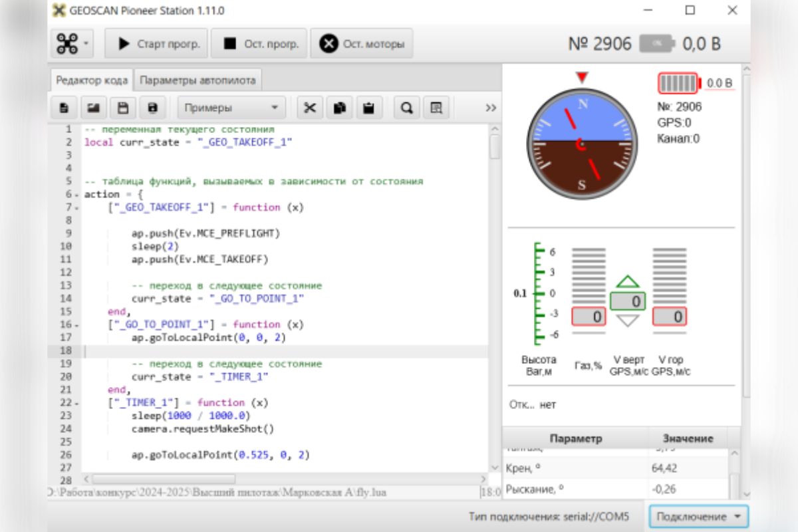Copy selected code using copy icon
The image size is (798, 532).
click(339, 108)
